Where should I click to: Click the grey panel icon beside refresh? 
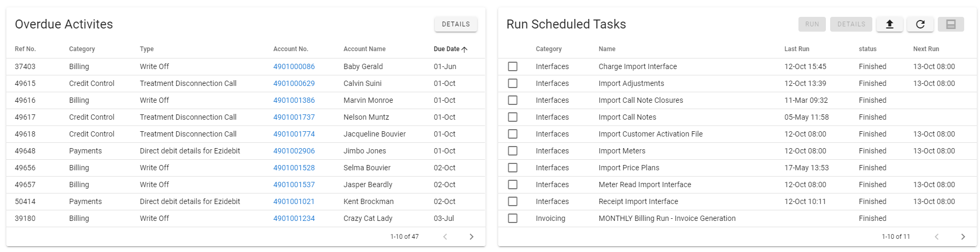(x=950, y=24)
